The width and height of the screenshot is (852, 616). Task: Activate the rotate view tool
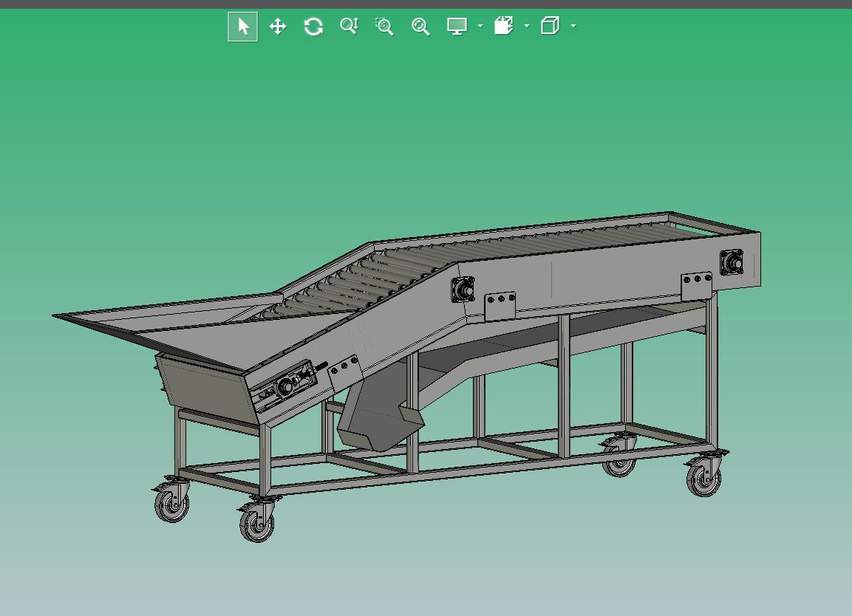tap(313, 26)
